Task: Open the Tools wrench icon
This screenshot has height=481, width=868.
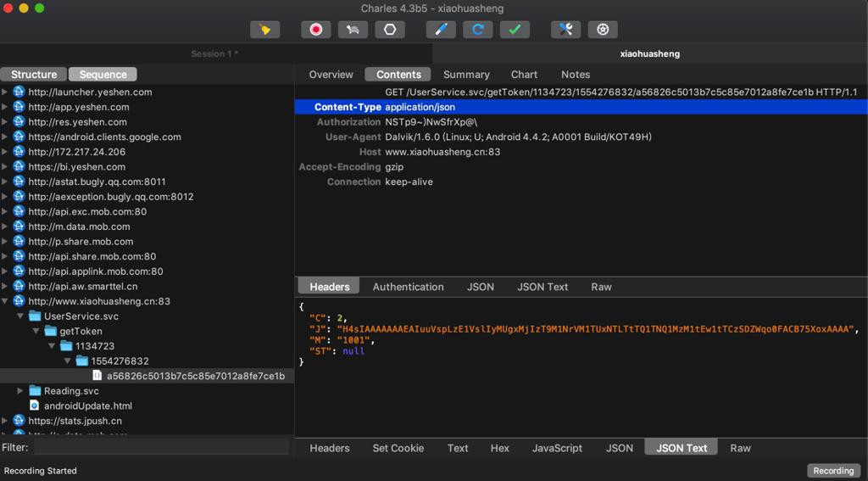Action: click(565, 30)
